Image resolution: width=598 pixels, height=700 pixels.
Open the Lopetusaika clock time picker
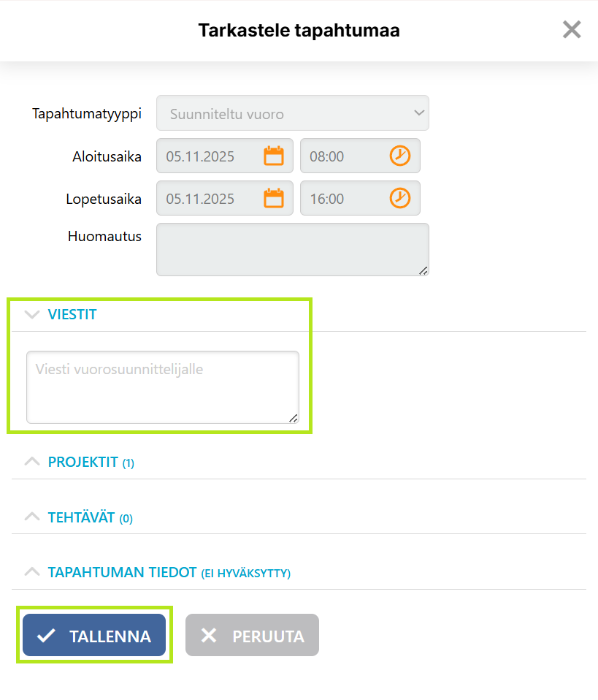400,198
